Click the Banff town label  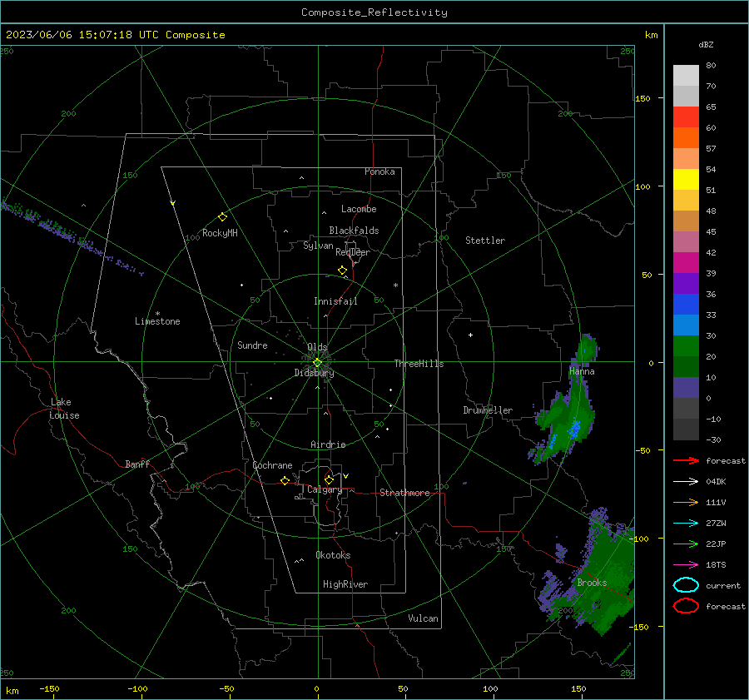pyautogui.click(x=137, y=464)
